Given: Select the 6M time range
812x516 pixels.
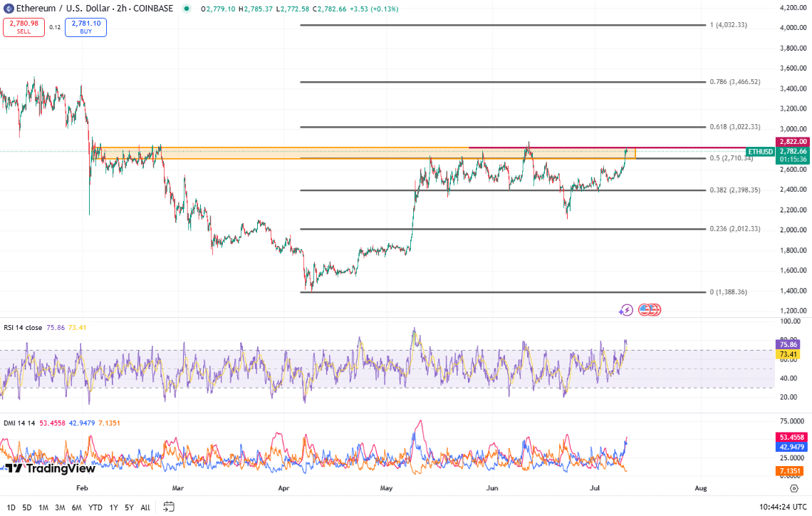Looking at the screenshot, I should [x=77, y=507].
